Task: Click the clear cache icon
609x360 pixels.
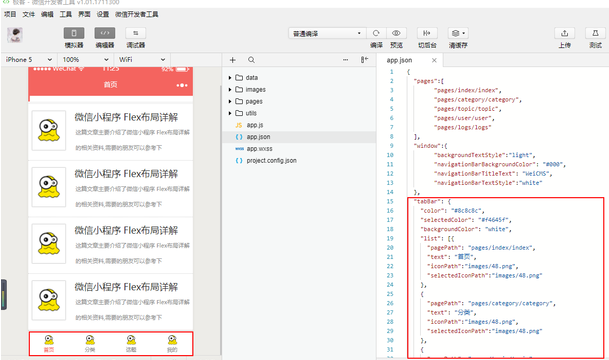Action: tap(458, 33)
